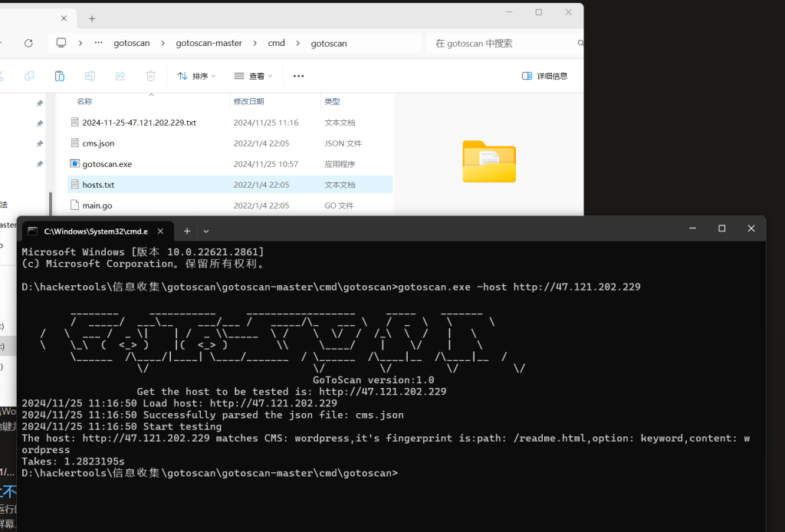This screenshot has width=785, height=532.
Task: Sort files by the 修改日期 column header
Action: pyautogui.click(x=249, y=102)
